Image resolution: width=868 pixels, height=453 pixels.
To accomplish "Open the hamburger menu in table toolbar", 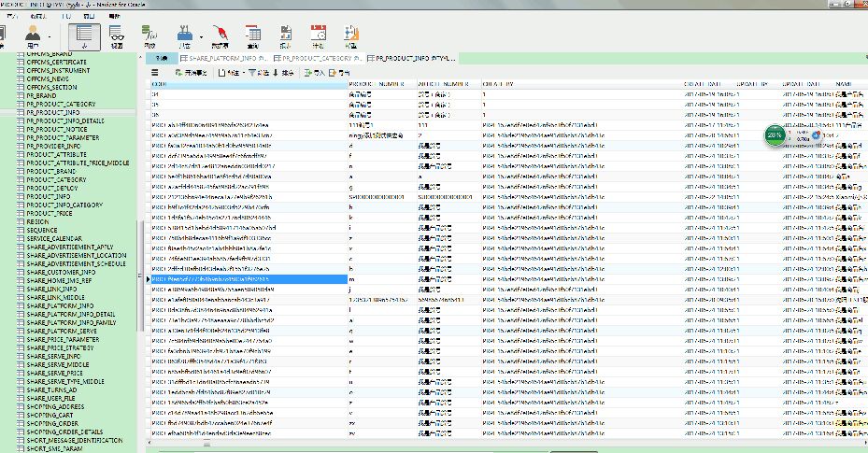I will click(155, 72).
